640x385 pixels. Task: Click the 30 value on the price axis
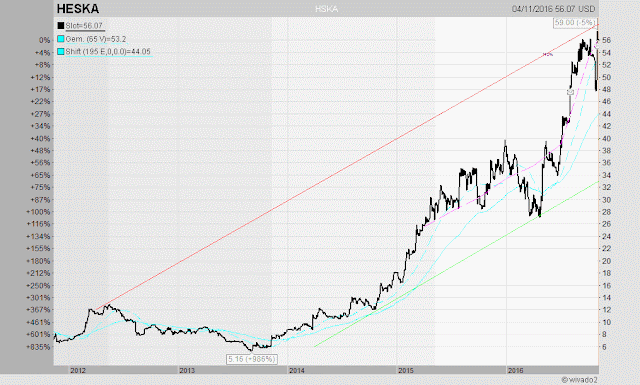607,200
